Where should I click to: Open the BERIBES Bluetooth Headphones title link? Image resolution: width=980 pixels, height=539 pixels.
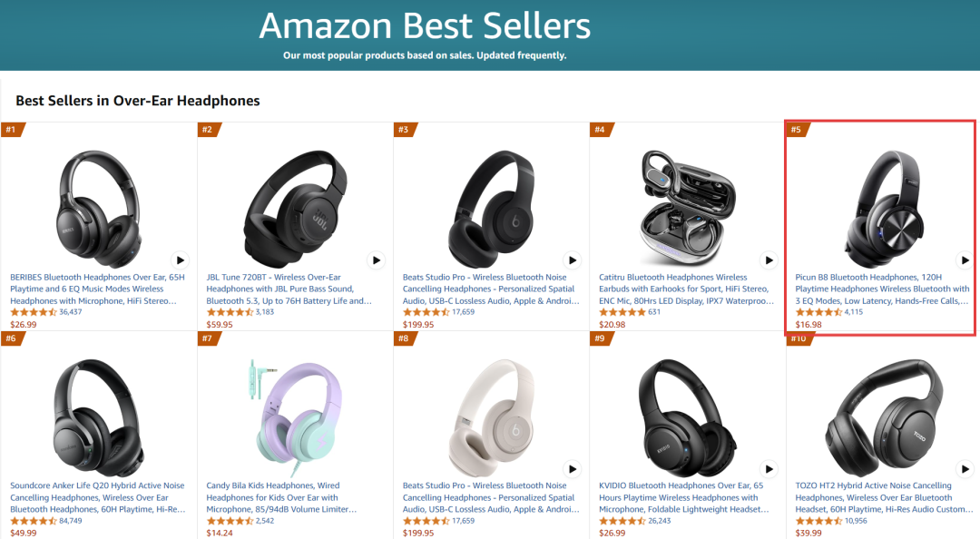pyautogui.click(x=97, y=289)
